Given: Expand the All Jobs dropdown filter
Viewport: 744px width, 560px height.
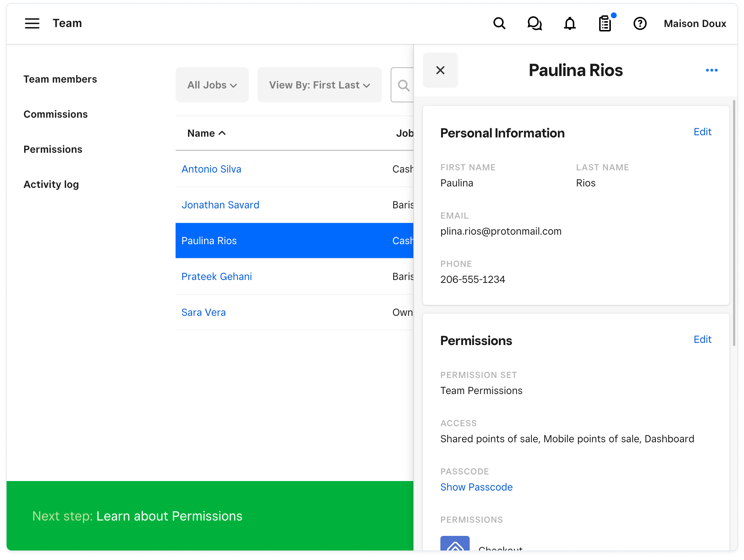Looking at the screenshot, I should tap(211, 84).
